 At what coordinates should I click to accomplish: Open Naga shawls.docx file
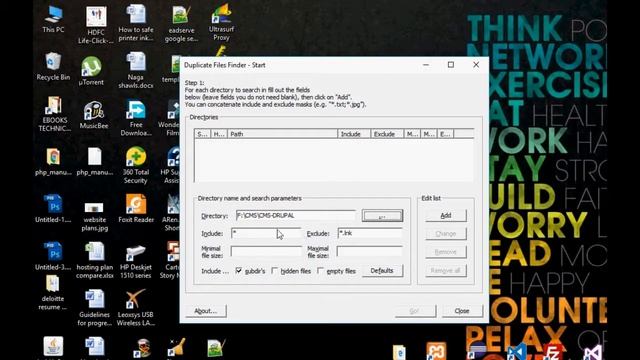tap(136, 70)
